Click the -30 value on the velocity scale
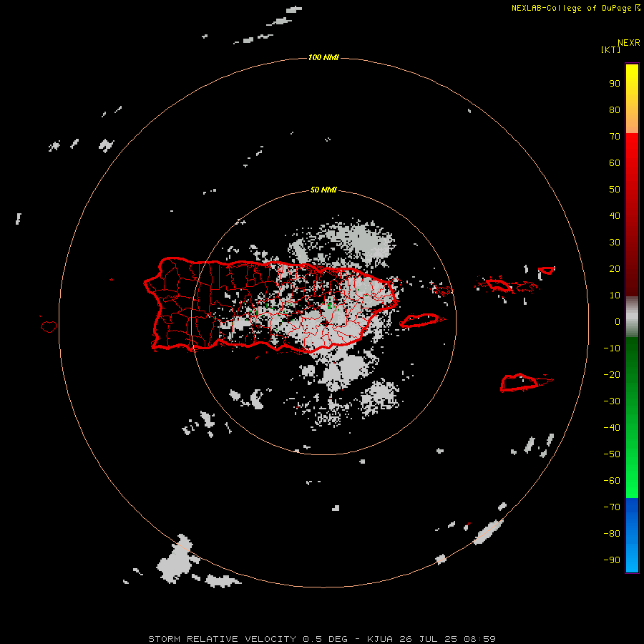 [x=612, y=401]
